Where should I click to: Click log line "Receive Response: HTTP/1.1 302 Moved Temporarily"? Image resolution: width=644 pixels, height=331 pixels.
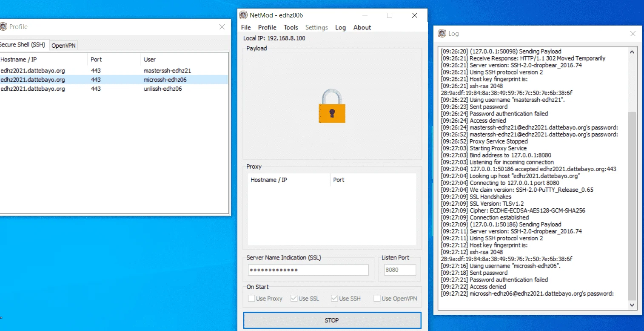[x=523, y=58]
